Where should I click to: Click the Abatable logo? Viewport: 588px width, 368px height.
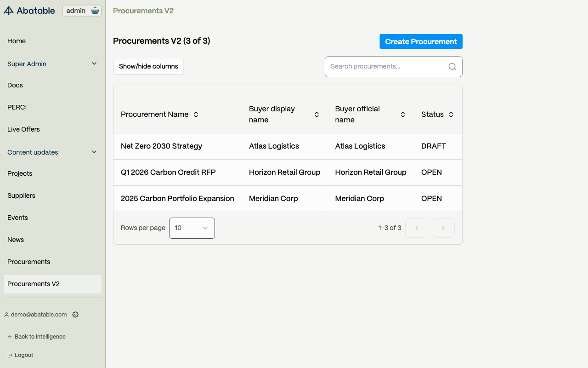(x=29, y=11)
